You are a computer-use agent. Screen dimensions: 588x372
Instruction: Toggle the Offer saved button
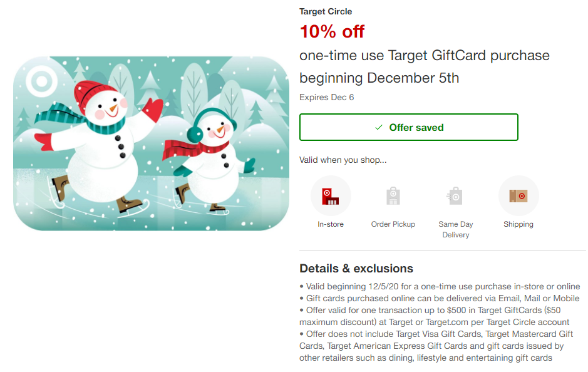click(409, 127)
